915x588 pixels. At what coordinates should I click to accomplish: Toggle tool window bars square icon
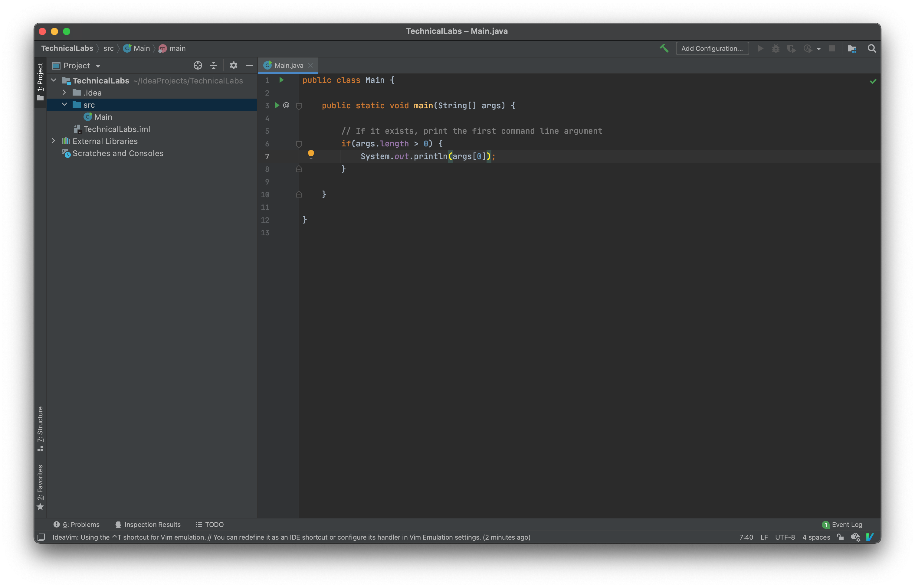42,537
